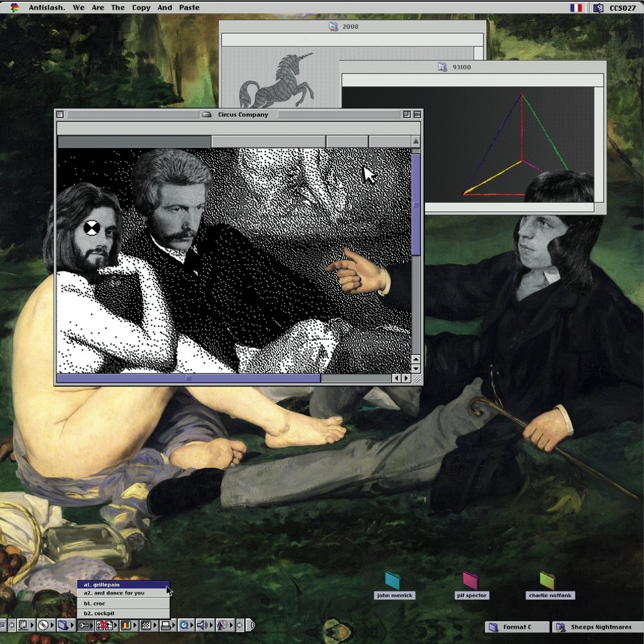Screen dimensions: 644x644
Task: Open the john merrick folder icon
Action: (392, 581)
